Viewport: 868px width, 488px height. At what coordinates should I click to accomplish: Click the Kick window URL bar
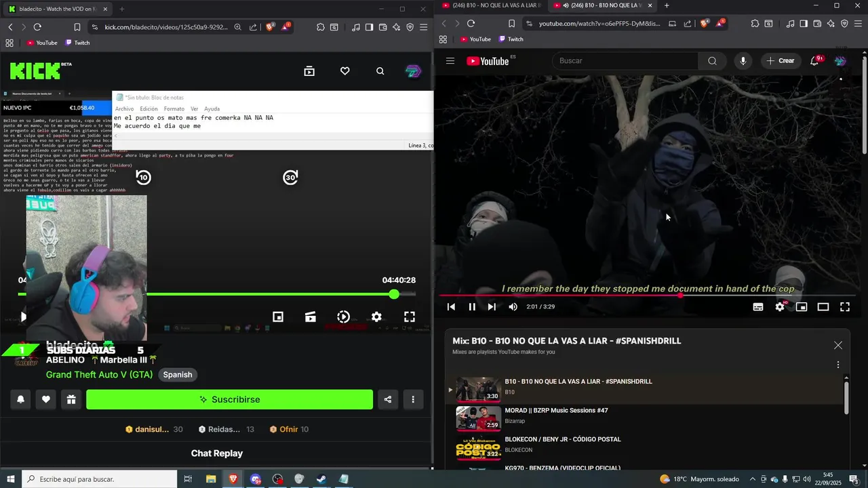(166, 27)
